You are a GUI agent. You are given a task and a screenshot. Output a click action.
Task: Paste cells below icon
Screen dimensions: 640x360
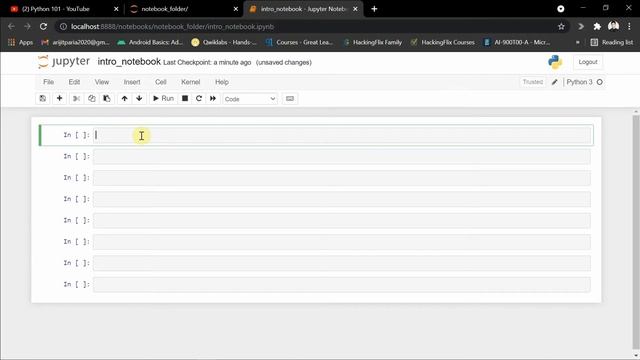[107, 98]
